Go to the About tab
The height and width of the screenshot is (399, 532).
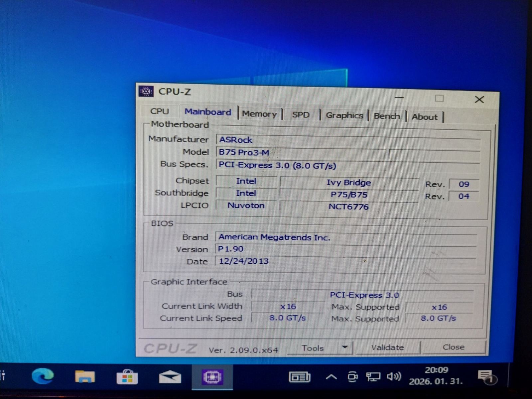425,117
